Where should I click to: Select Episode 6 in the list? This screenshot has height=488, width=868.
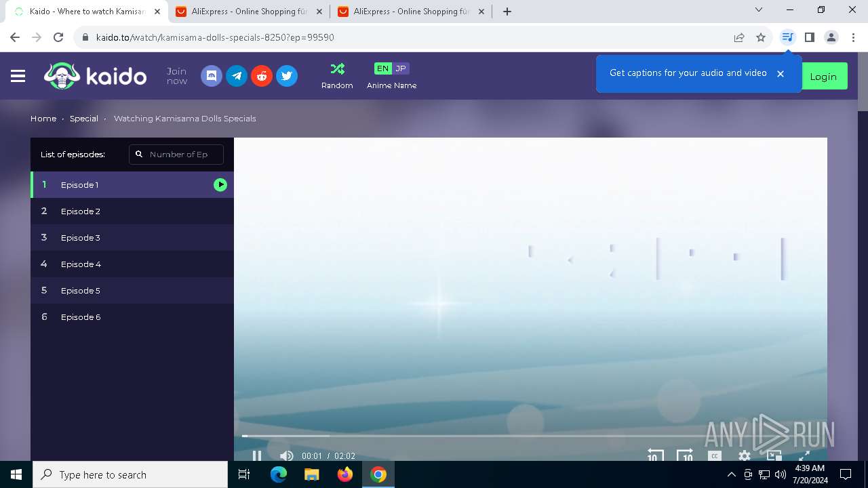[132, 317]
